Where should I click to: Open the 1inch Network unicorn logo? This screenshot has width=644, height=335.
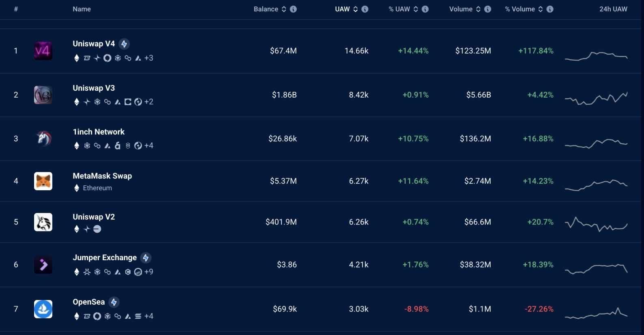coord(43,139)
